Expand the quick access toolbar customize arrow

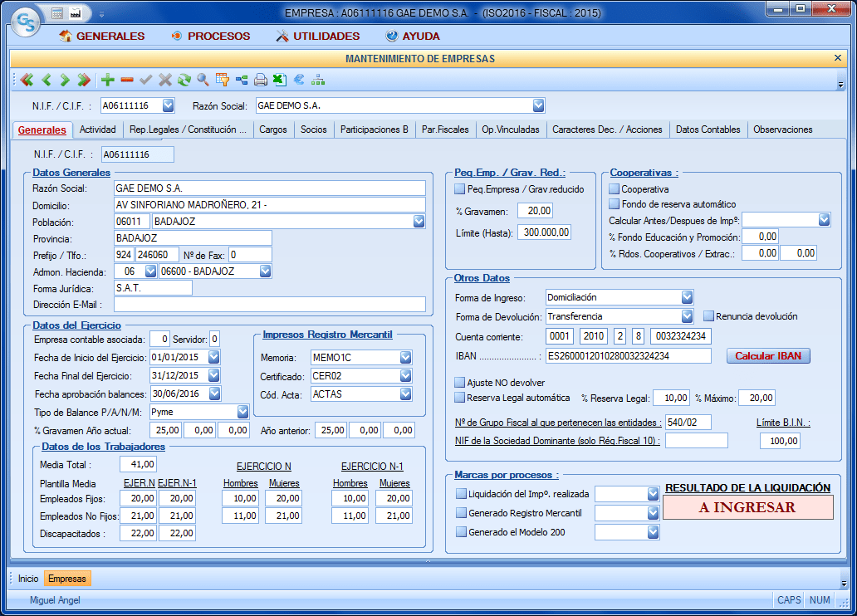pyautogui.click(x=101, y=13)
